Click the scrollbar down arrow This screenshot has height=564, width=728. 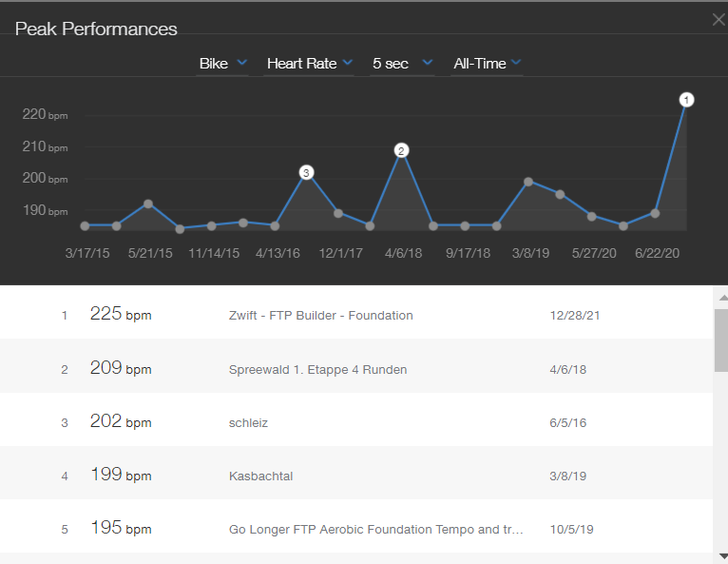[721, 554]
